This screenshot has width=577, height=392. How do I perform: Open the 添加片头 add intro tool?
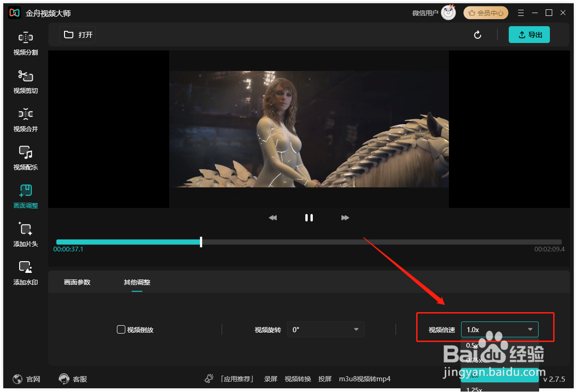click(26, 235)
